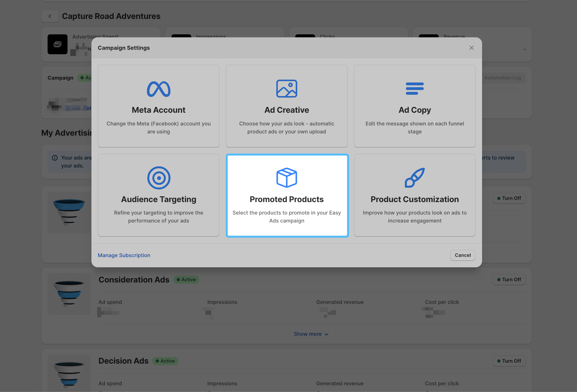Screen dimensions: 577x392
Task: Click the Cost per click label under Decision Ads
Action: 442,384
